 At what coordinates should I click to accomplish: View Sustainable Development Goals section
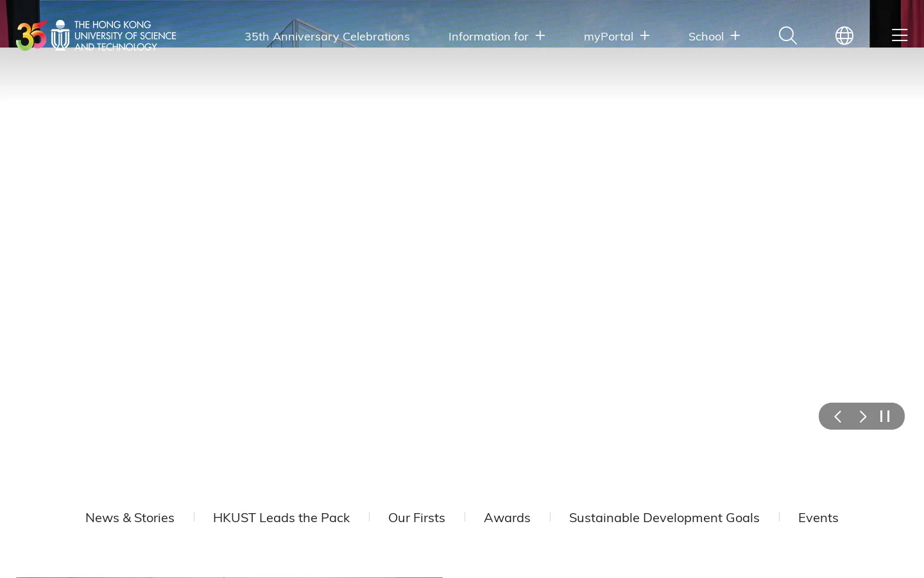click(x=664, y=518)
